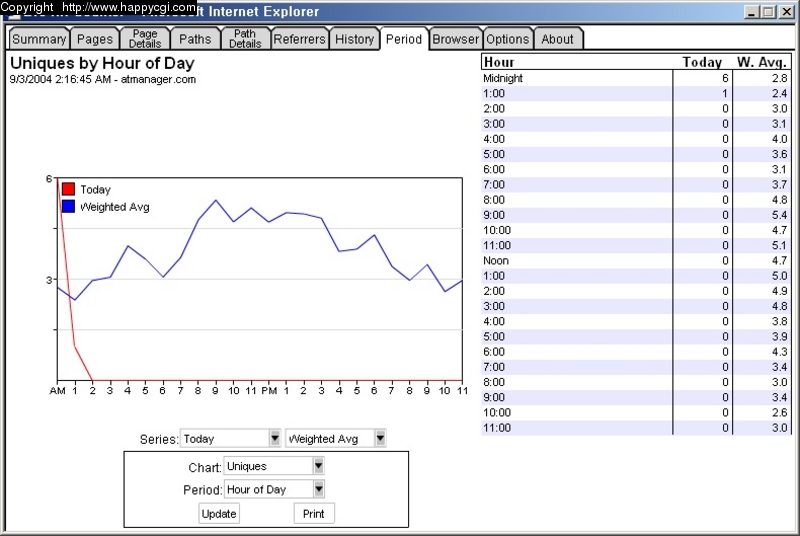Click the Update button
The width and height of the screenshot is (800, 536).
pos(219,514)
